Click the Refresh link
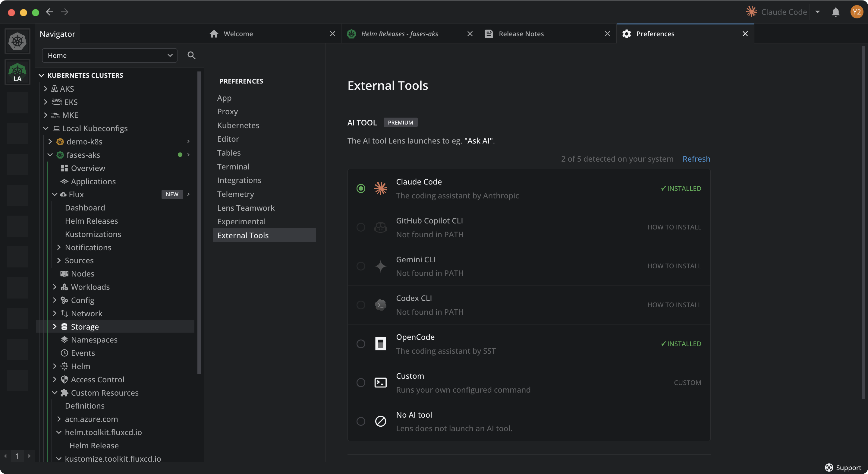This screenshot has width=868, height=474. pos(696,159)
